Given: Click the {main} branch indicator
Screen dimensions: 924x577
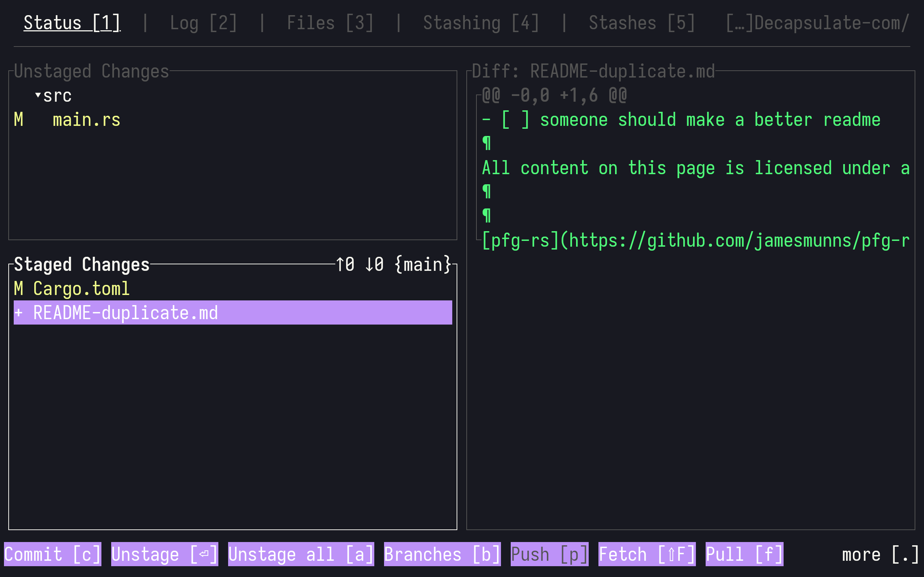Looking at the screenshot, I should pyautogui.click(x=423, y=264).
